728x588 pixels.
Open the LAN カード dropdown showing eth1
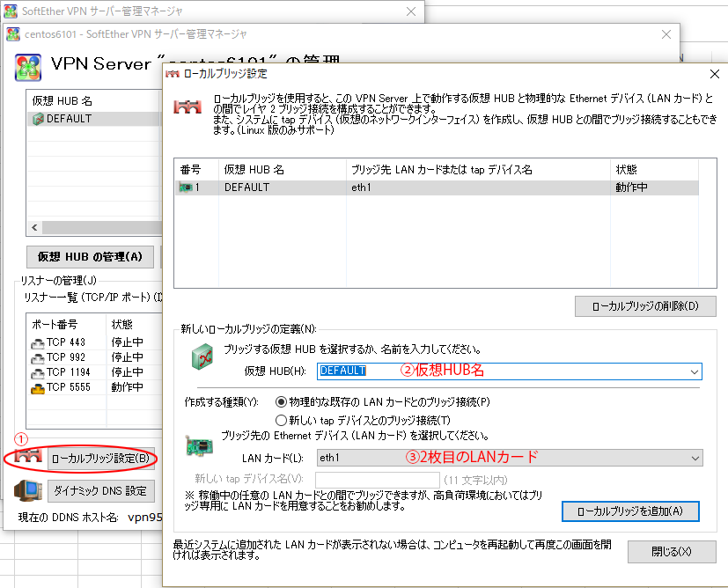point(695,458)
